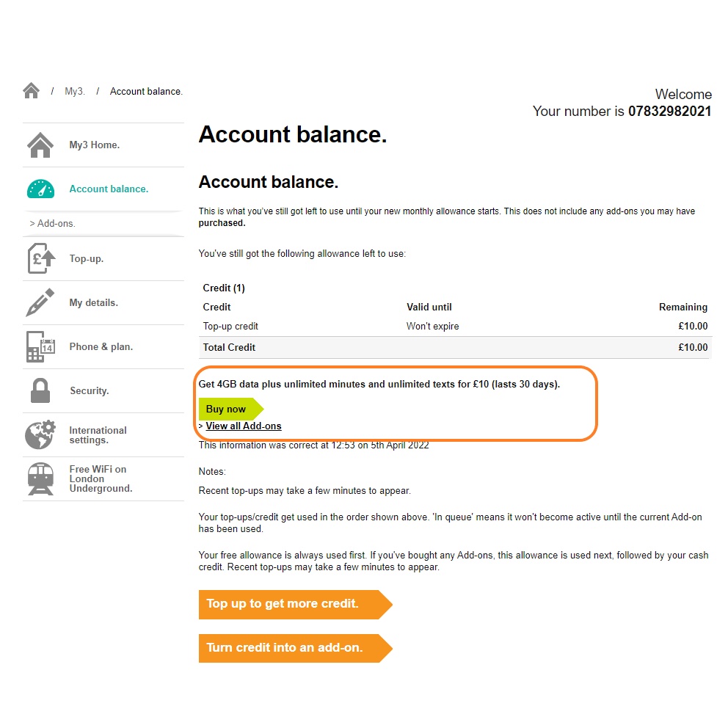Open My3 breadcrumb link
The image size is (728, 728).
75,92
